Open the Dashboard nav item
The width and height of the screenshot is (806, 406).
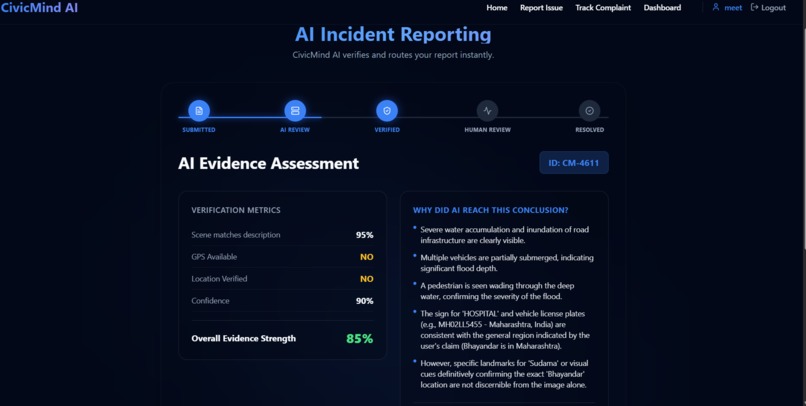tap(662, 8)
